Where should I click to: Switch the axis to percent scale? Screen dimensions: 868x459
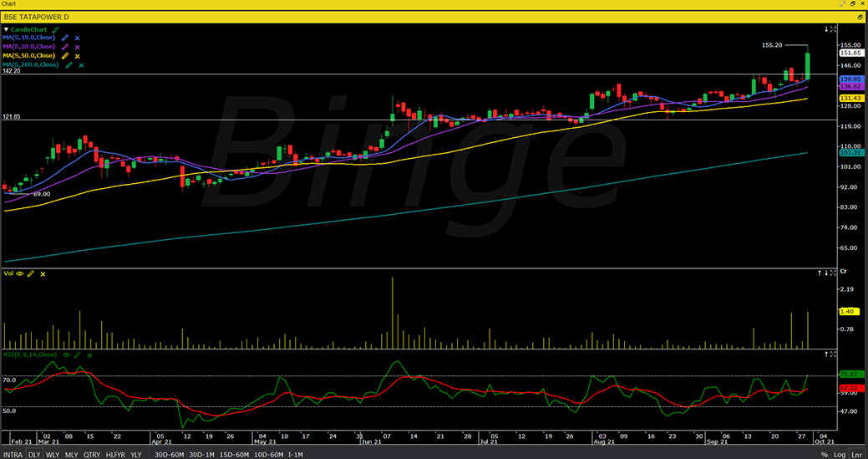pos(825,455)
